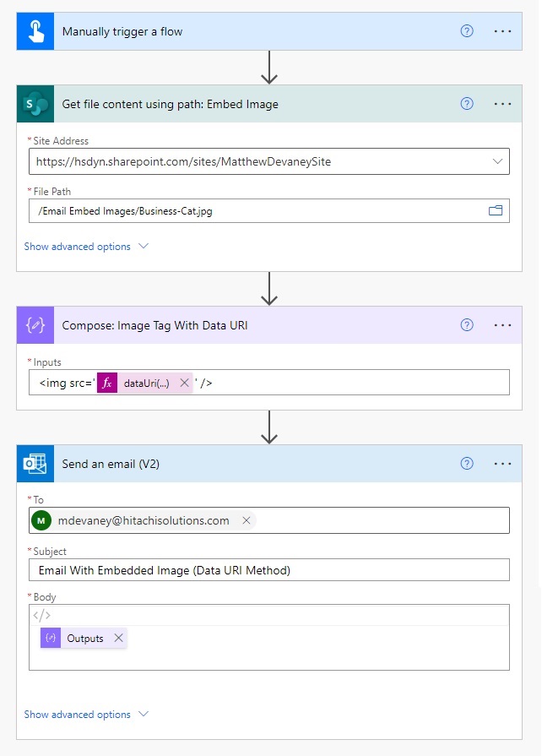Click the code view icon in Body
Image resolution: width=542 pixels, height=756 pixels.
click(x=41, y=614)
